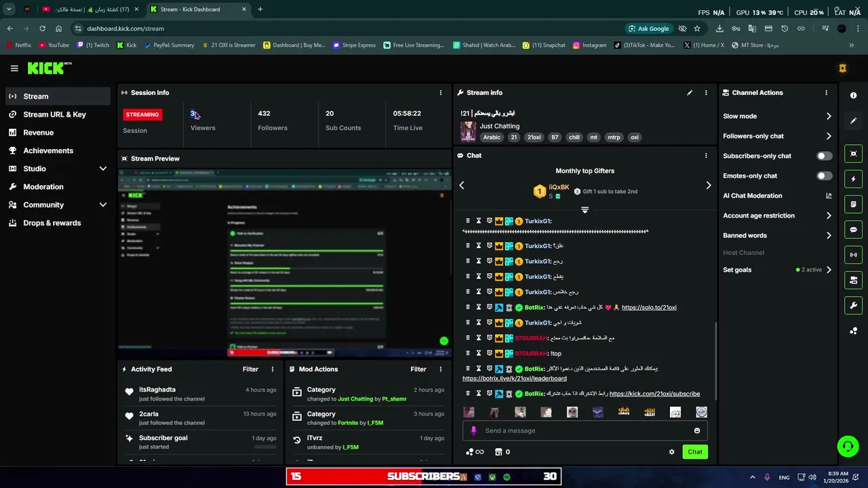This screenshot has height=488, width=868.
Task: Click the Just Chatting category thumbnail
Action: pos(468,131)
